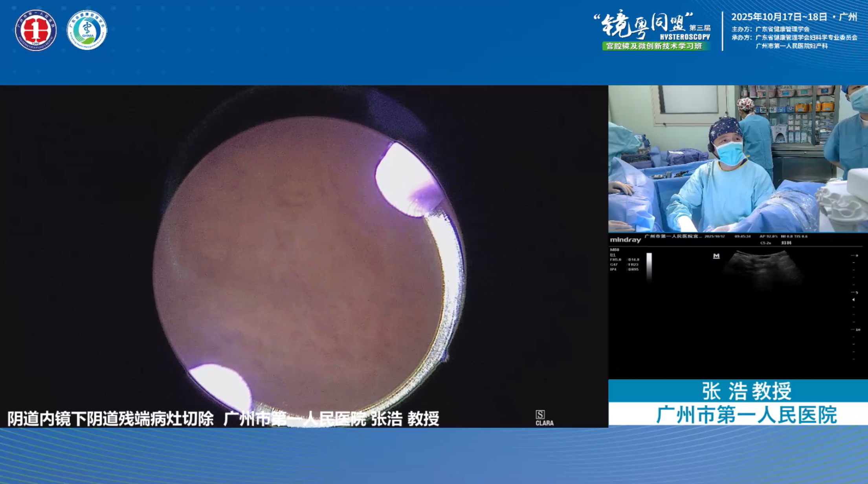Click the operating room camera feed
Screen dimensions: 868x484
(738, 159)
